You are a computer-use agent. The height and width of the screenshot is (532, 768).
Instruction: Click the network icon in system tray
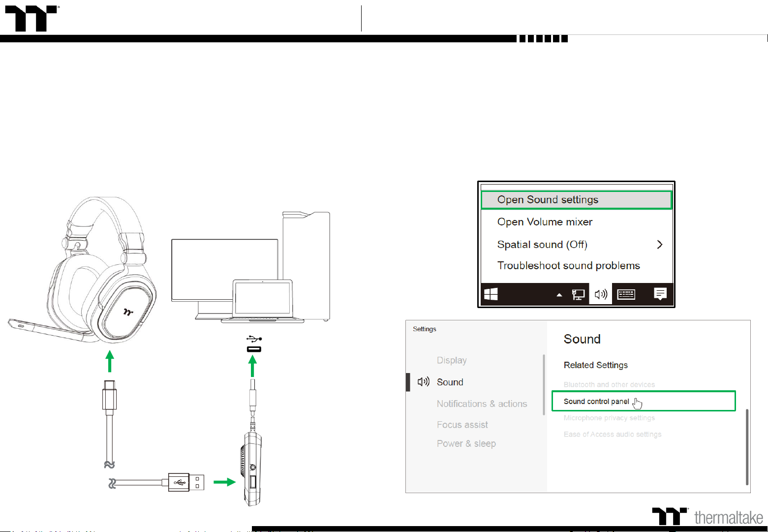pos(578,294)
